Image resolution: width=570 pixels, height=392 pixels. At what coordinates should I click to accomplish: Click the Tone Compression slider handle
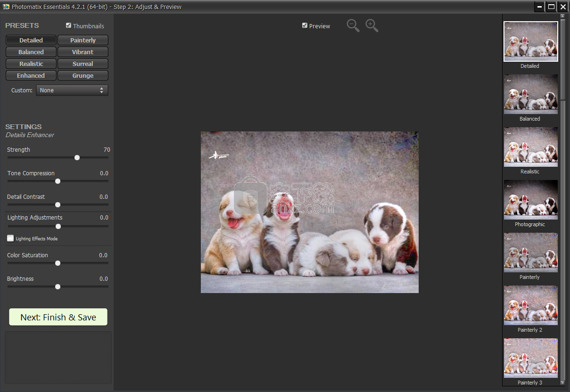[58, 181]
